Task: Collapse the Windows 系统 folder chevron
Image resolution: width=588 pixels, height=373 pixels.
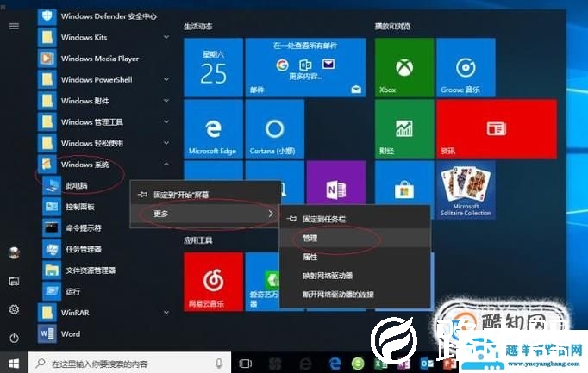Action: 166,164
